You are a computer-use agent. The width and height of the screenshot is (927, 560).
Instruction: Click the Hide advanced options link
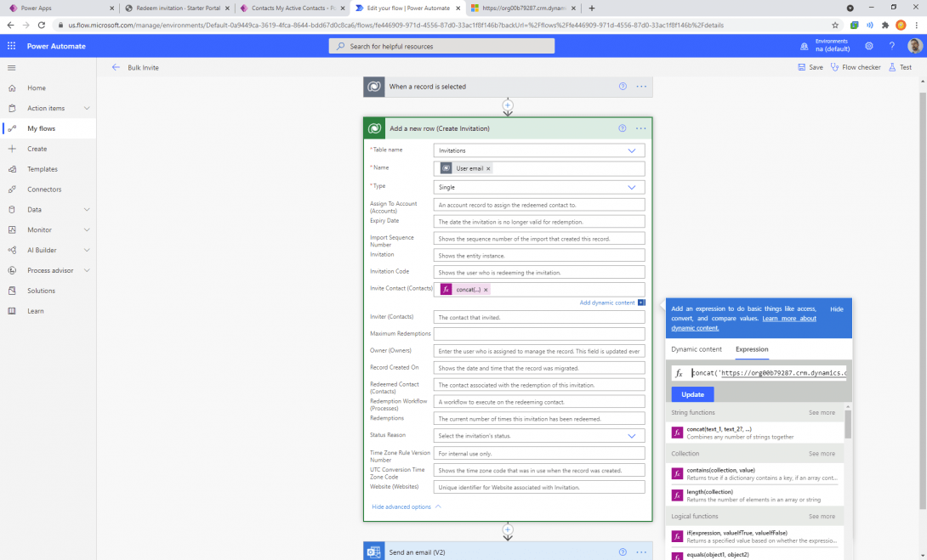pyautogui.click(x=401, y=506)
